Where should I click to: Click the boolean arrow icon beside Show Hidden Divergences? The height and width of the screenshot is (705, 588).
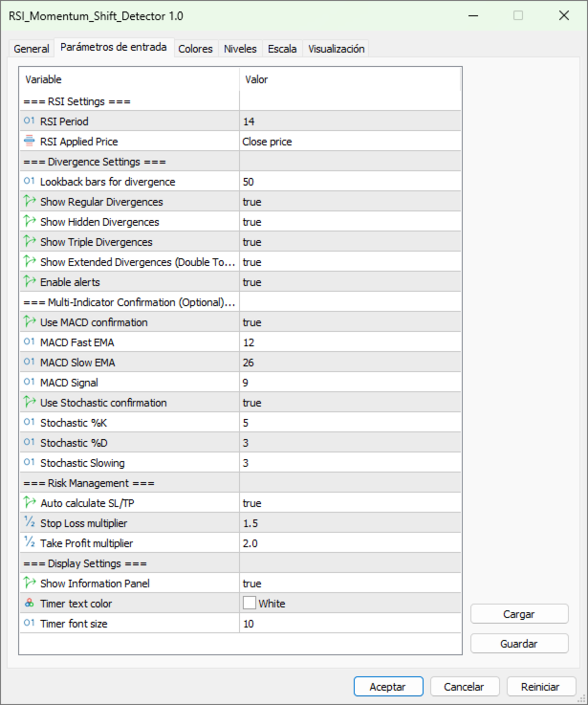(30, 221)
